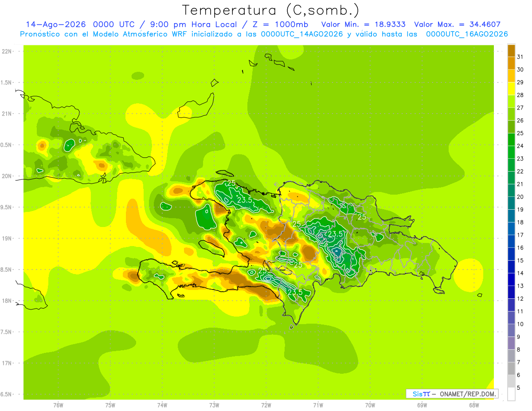Pick the yellow-green swatch between 27 and 28

511,101
